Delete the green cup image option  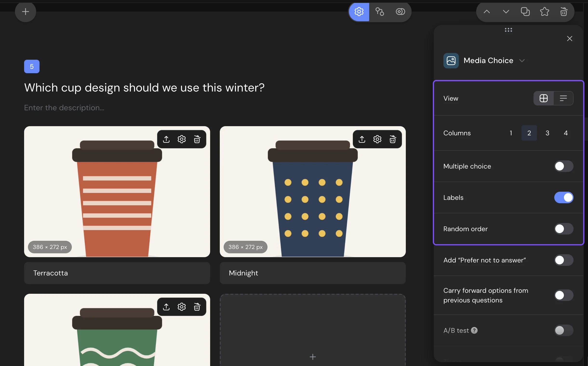(x=197, y=307)
